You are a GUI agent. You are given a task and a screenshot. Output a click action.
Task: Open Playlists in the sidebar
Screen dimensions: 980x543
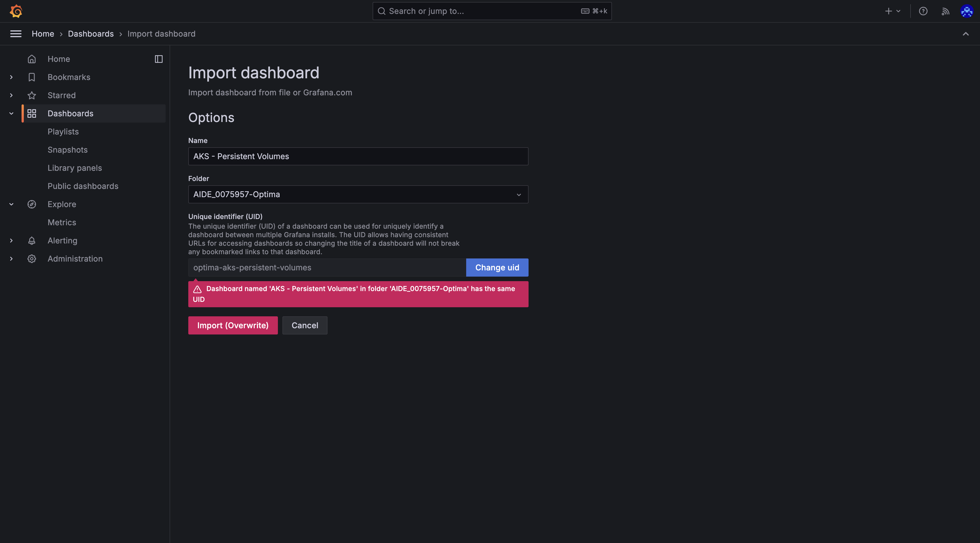pos(63,132)
